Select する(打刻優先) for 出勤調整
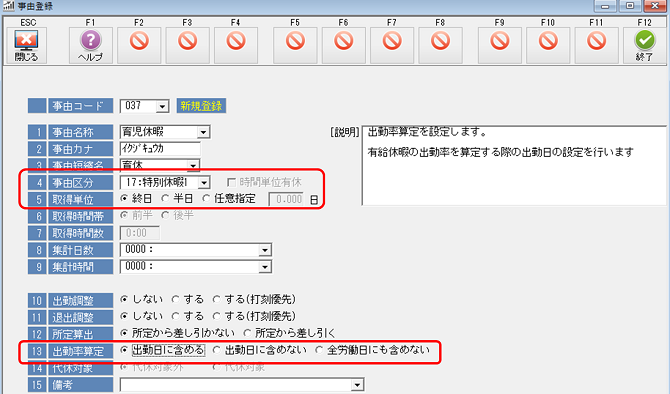Screen dimensions: 670x394 (217, 299)
